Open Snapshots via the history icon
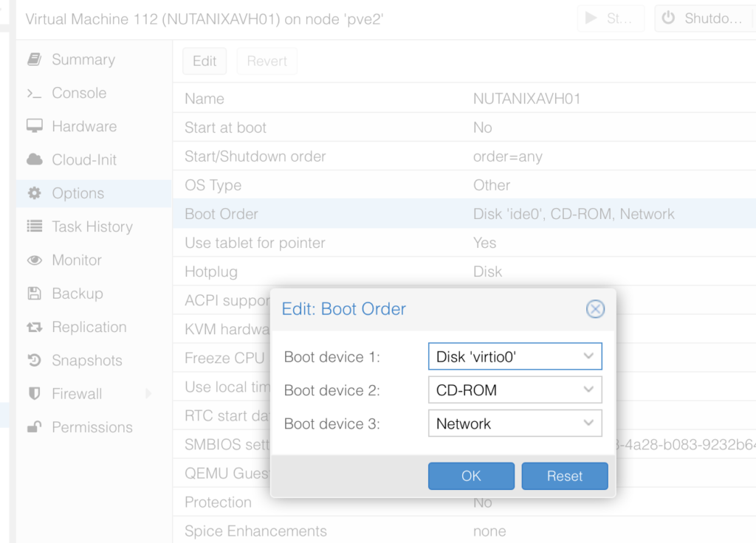This screenshot has width=756, height=543. 36,360
